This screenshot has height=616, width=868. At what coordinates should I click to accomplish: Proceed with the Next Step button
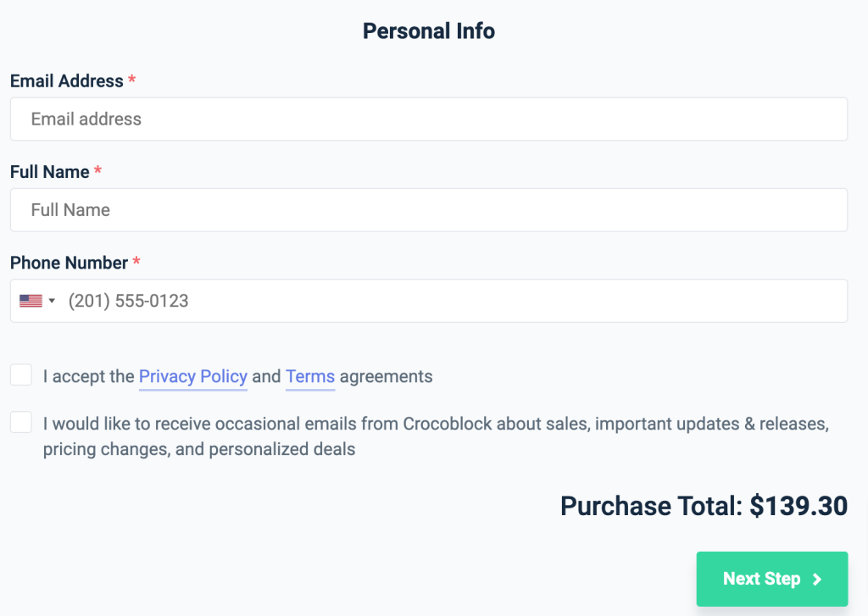coord(771,579)
